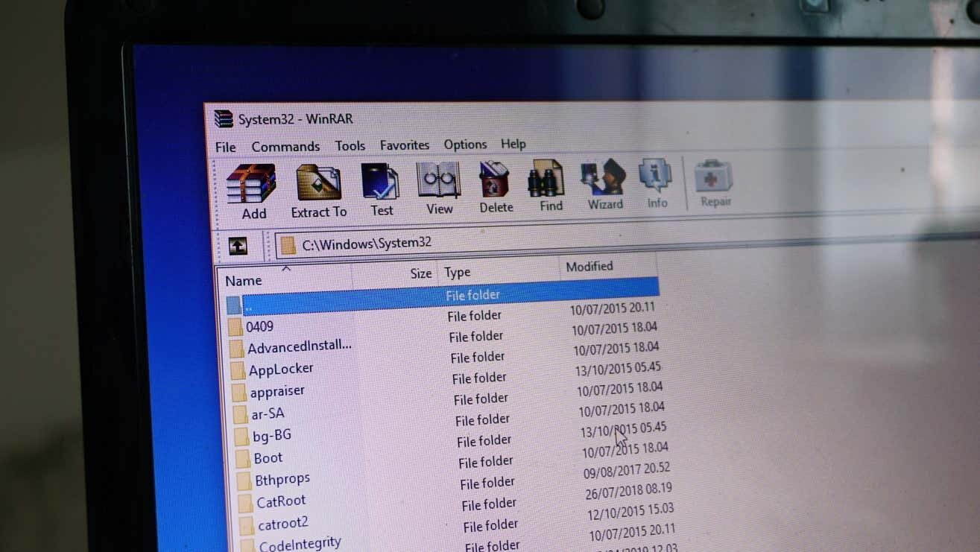Viewport: 980px width, 552px height.
Task: Click the Extract To toolbar icon
Action: click(x=318, y=183)
